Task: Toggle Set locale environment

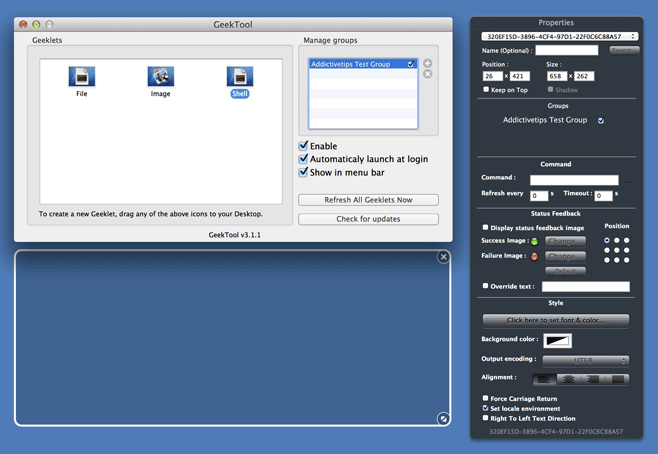Action: (x=486, y=408)
